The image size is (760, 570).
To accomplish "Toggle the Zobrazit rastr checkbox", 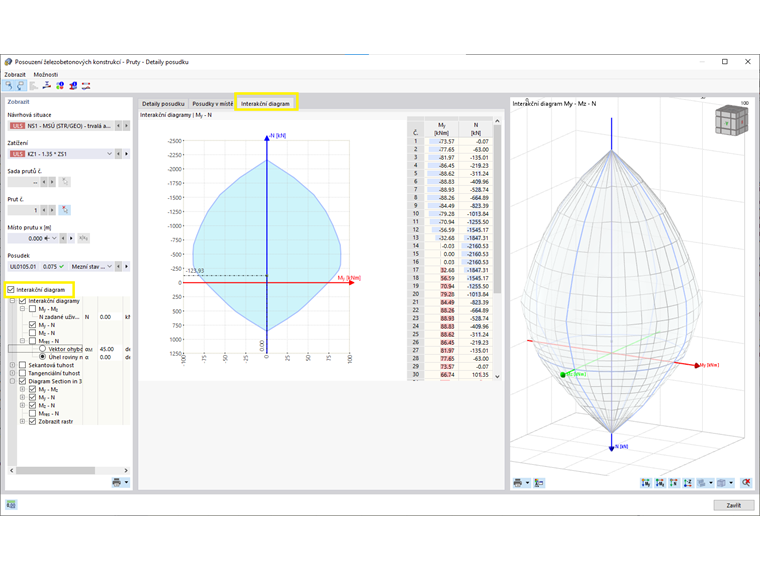I will 32,422.
